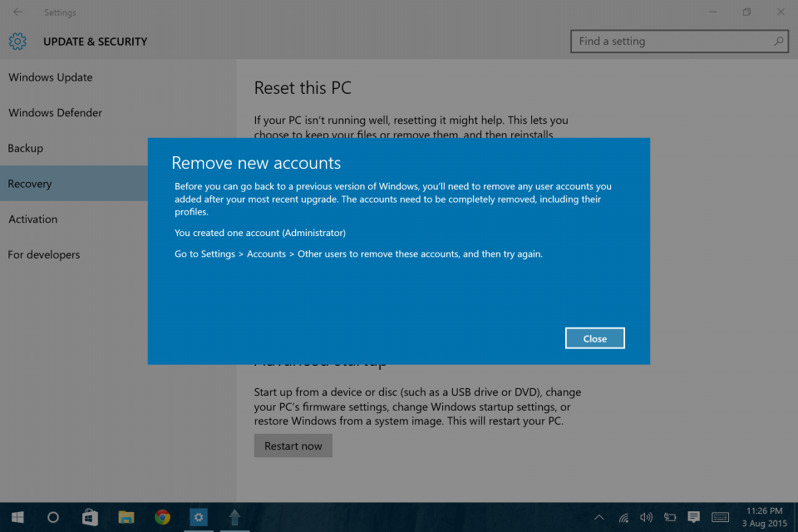Click the volume speaker tray icon
The height and width of the screenshot is (532, 798).
click(647, 518)
